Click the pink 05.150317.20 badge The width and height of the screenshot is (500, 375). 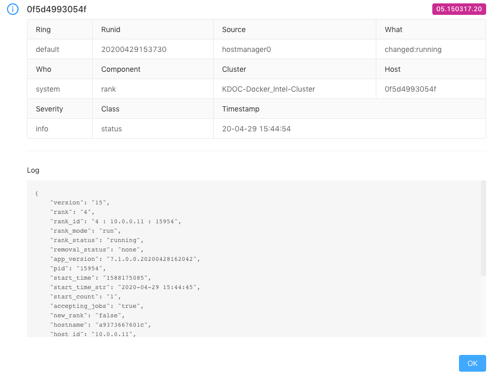459,9
